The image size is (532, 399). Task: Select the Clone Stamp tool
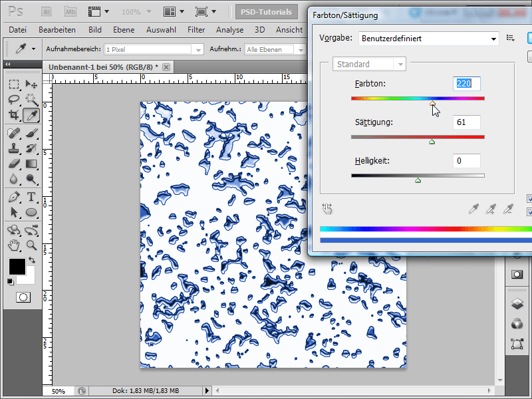click(x=14, y=148)
